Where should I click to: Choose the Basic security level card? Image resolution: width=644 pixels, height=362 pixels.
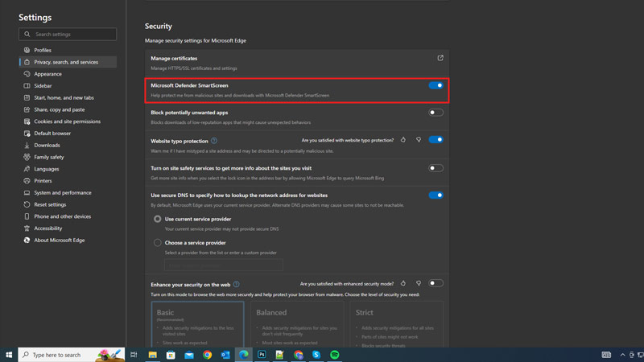pos(197,324)
